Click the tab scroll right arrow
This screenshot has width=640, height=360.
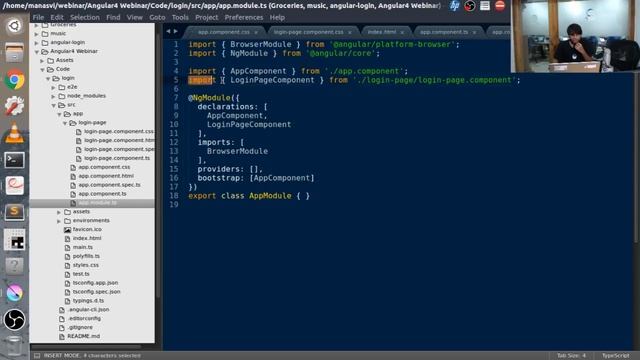click(176, 31)
